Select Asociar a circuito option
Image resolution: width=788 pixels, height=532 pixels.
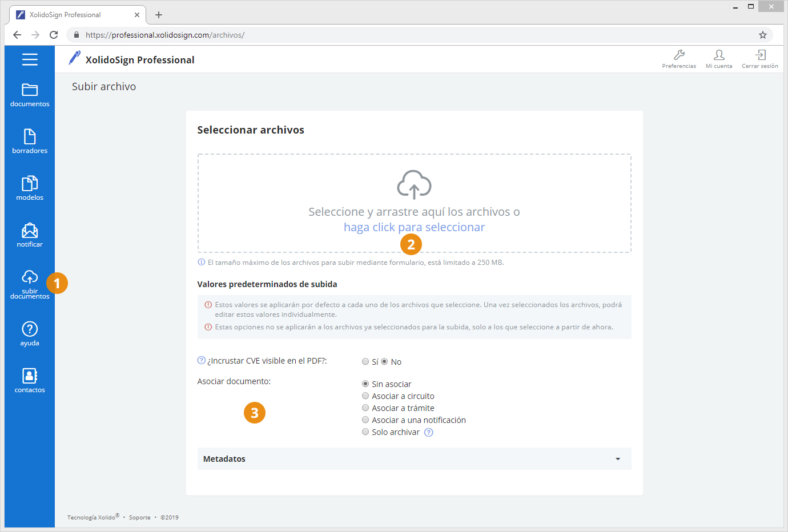tap(365, 396)
